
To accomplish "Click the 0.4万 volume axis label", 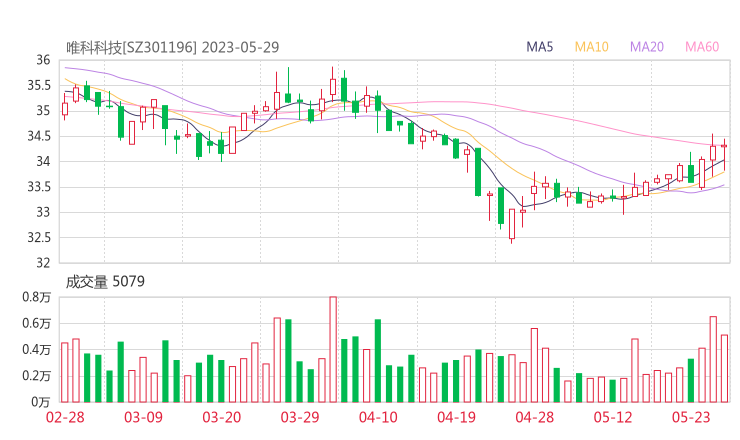I will click(36, 350).
